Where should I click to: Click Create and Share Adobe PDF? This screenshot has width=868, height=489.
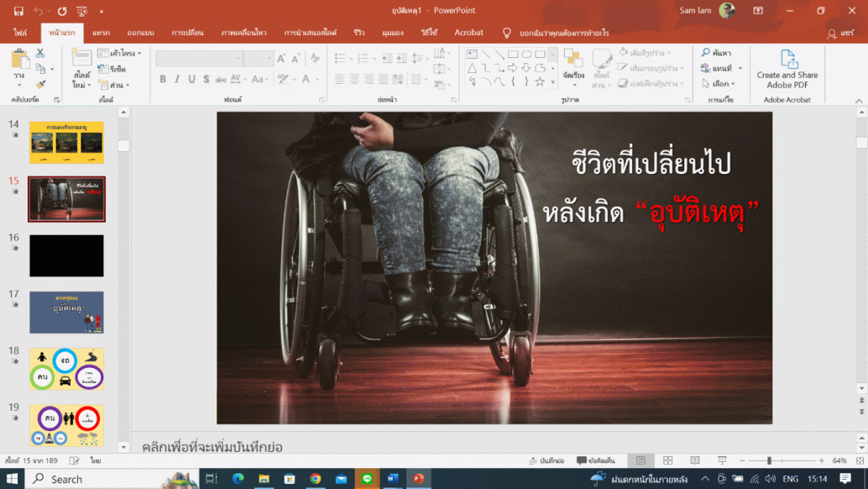(x=787, y=70)
